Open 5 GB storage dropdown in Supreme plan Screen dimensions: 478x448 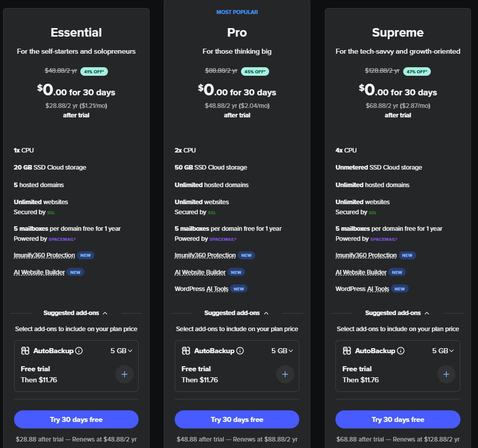(443, 351)
